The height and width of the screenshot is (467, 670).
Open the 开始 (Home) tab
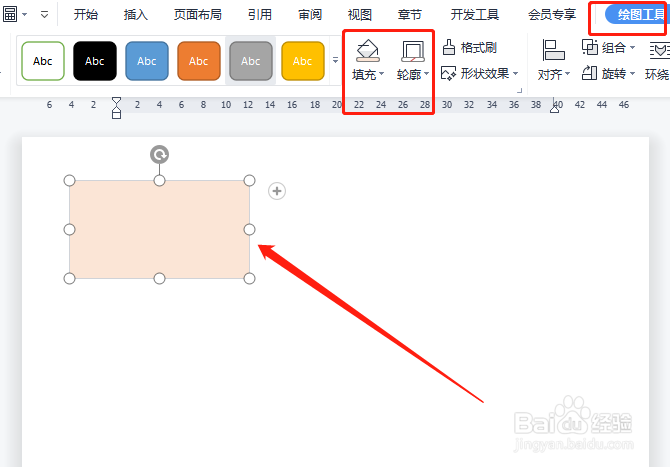point(85,15)
